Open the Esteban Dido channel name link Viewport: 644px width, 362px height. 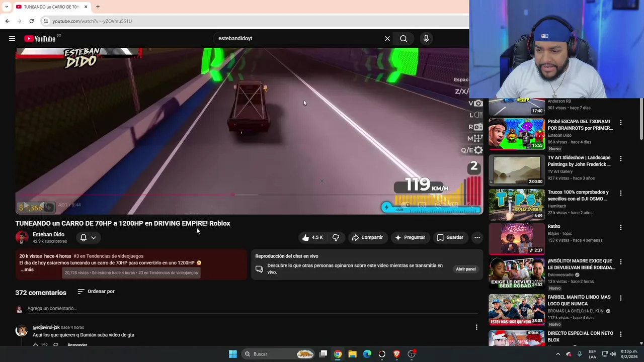(x=48, y=234)
